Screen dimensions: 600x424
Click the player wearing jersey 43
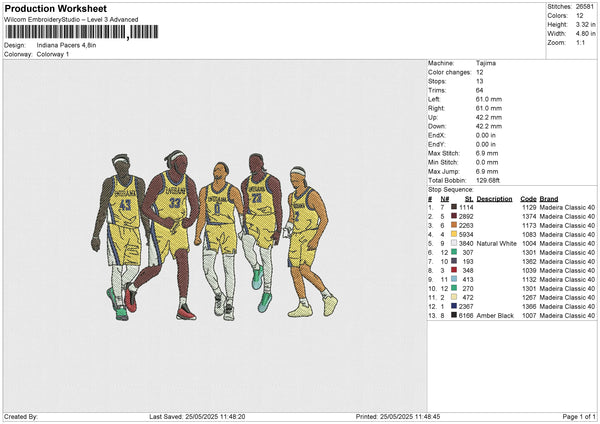119,237
